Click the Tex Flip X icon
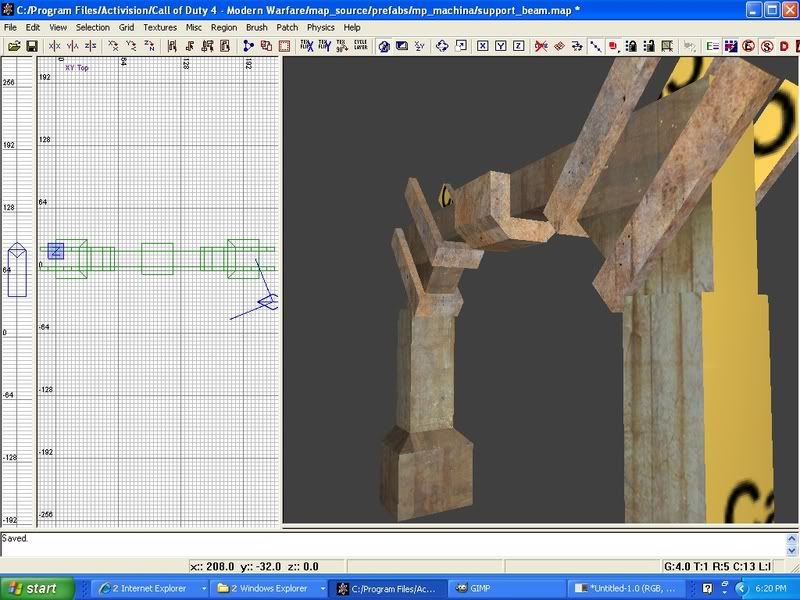The image size is (800, 600). click(x=307, y=46)
